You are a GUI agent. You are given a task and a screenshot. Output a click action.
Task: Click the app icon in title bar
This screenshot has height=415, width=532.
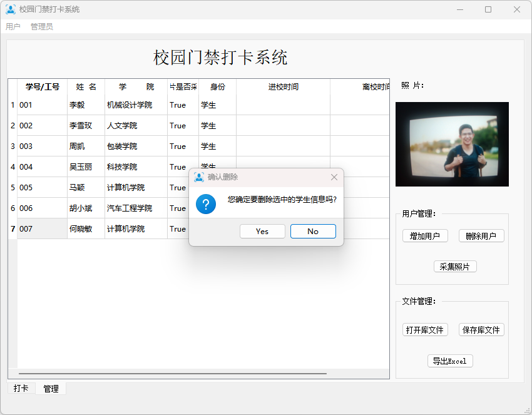pos(11,9)
